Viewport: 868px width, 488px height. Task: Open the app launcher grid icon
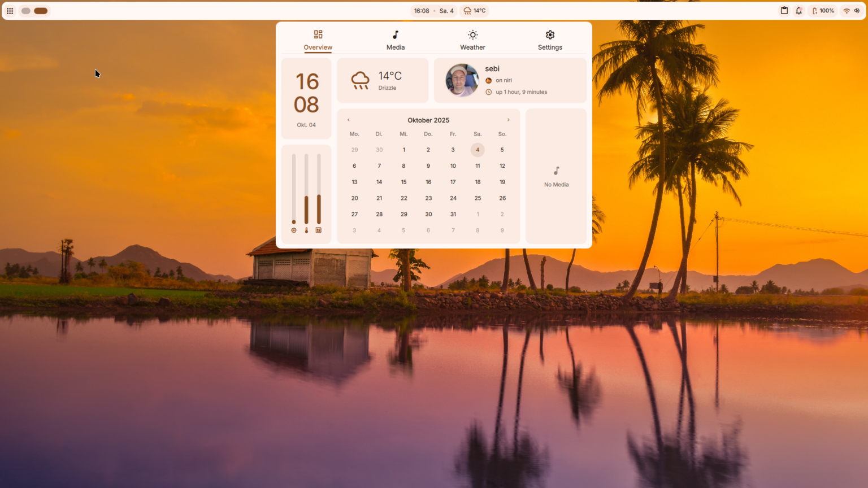pyautogui.click(x=10, y=11)
